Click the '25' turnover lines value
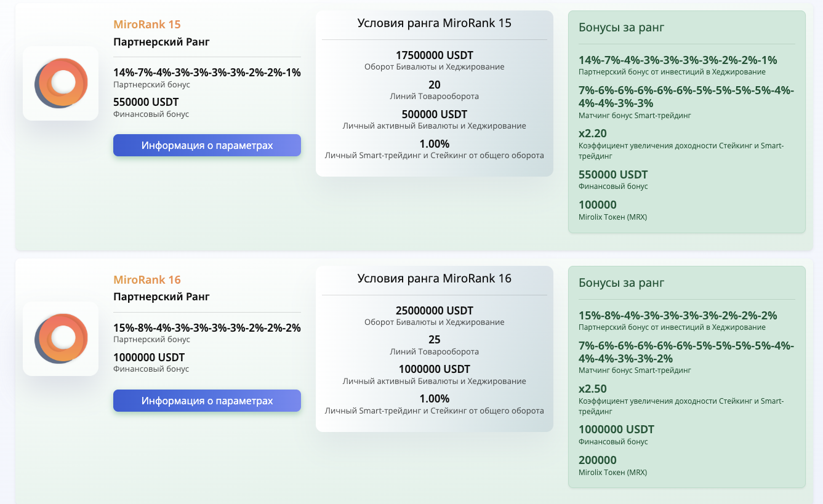The image size is (823, 504). tap(434, 340)
